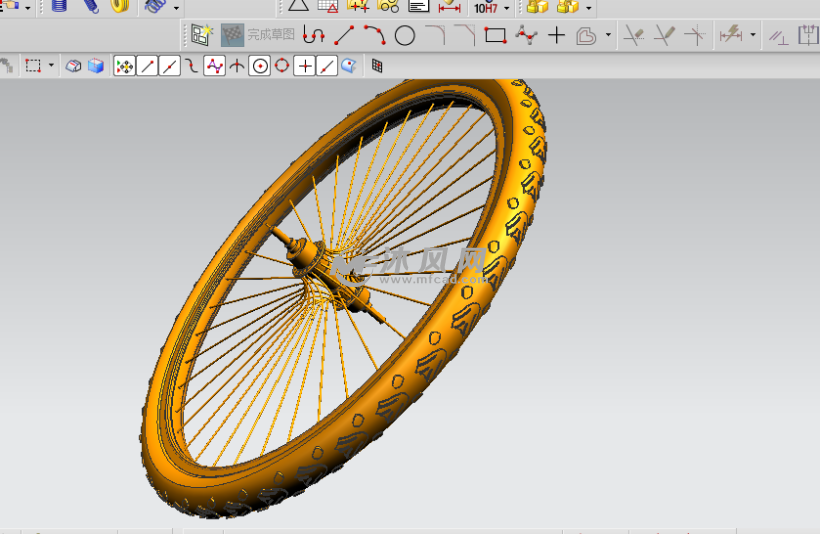Toggle Control Point snap curve icon
Screen dimensions: 820x534
[x=192, y=66]
